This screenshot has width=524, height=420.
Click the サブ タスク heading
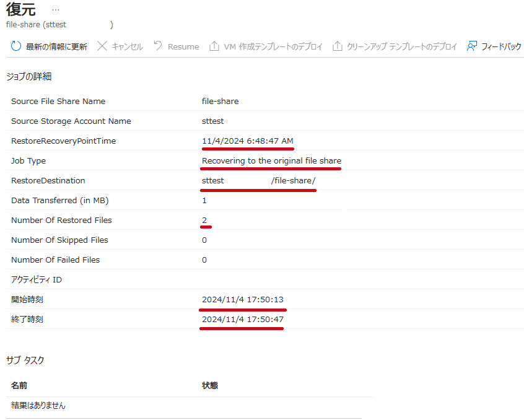[25, 360]
